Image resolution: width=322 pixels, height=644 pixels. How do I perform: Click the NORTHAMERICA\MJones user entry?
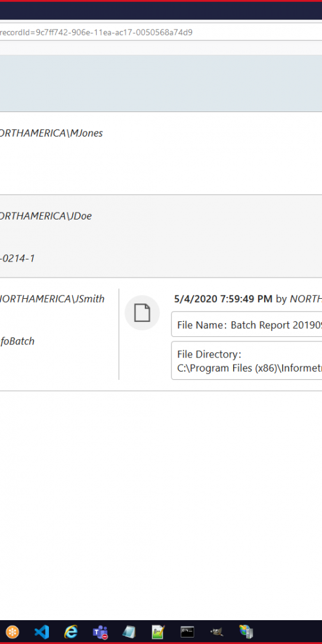coord(51,133)
